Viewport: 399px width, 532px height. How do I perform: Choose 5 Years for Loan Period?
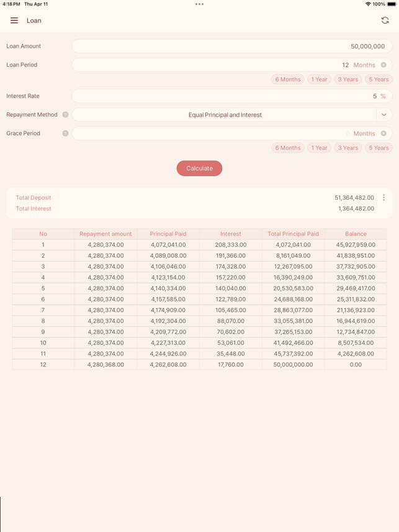click(379, 79)
